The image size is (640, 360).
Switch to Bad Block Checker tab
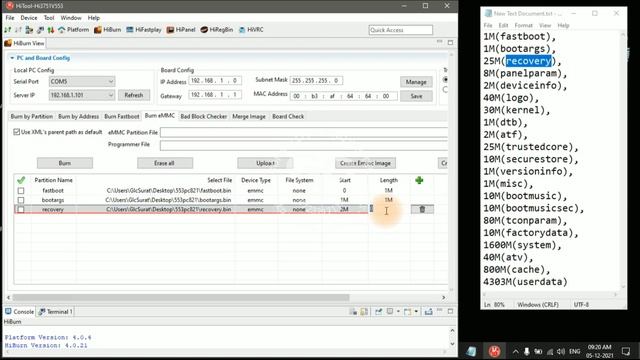pyautogui.click(x=204, y=116)
